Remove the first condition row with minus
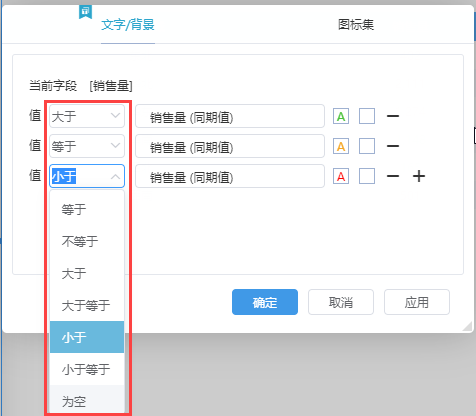 coord(393,116)
